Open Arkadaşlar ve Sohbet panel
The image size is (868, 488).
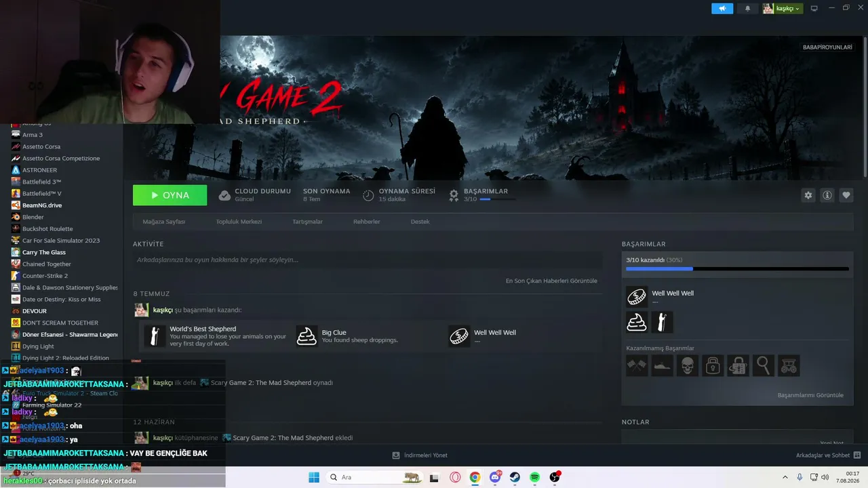829,455
